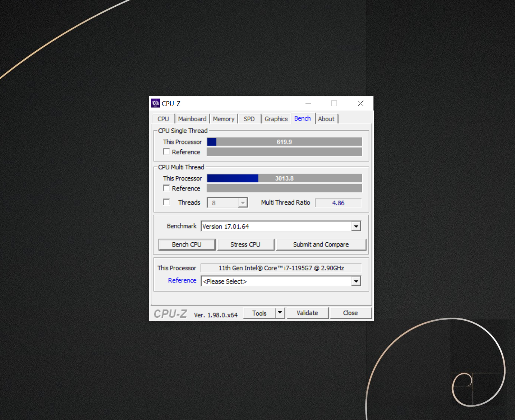Tick the Threads checkbox
The image size is (515, 420).
point(167,202)
